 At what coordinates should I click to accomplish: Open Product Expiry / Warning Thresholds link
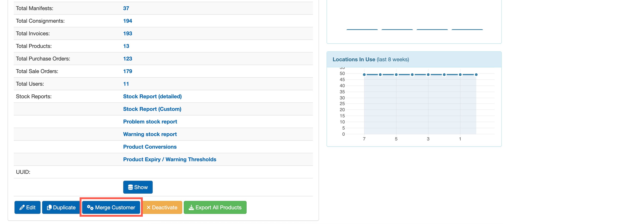coord(169,159)
